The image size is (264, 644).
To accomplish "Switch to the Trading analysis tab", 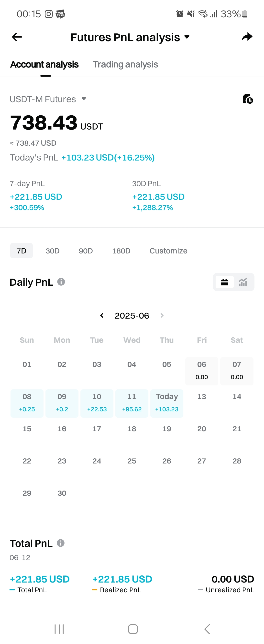I will 125,64.
